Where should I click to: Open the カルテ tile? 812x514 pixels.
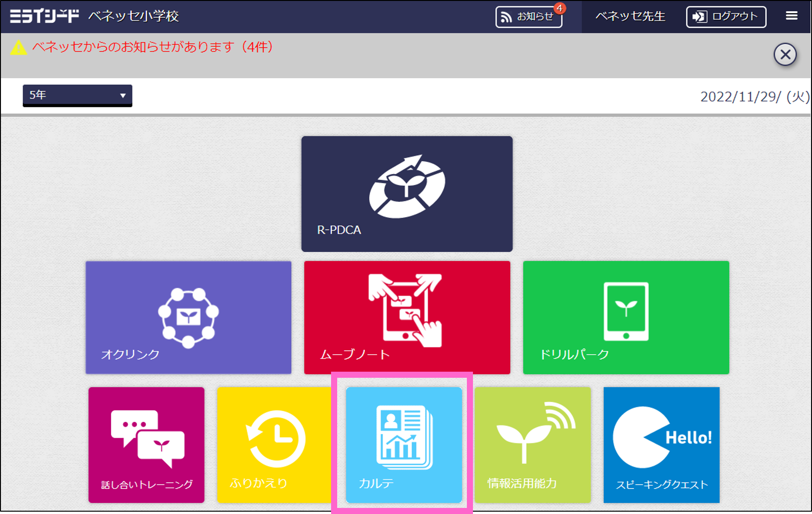click(x=404, y=445)
